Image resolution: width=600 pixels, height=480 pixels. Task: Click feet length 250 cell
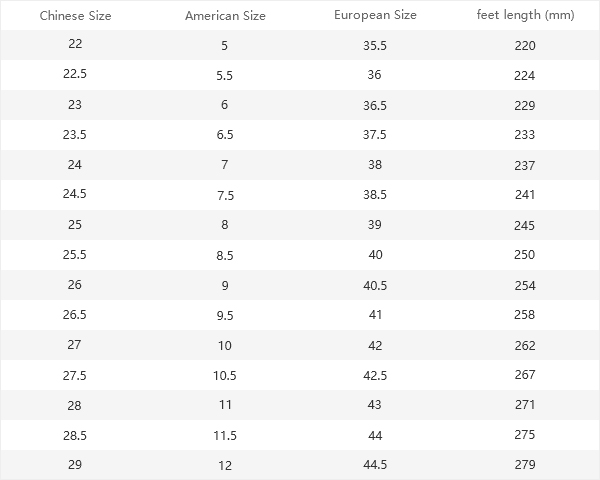point(525,256)
